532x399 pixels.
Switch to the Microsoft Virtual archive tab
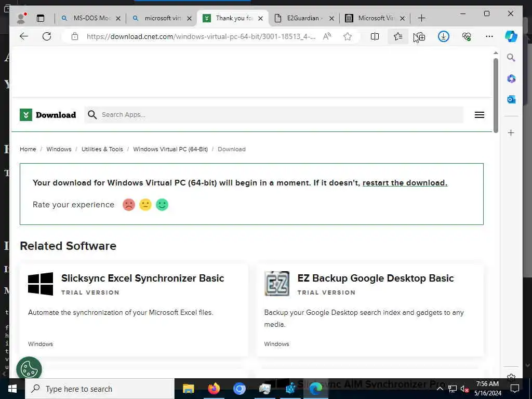(376, 18)
